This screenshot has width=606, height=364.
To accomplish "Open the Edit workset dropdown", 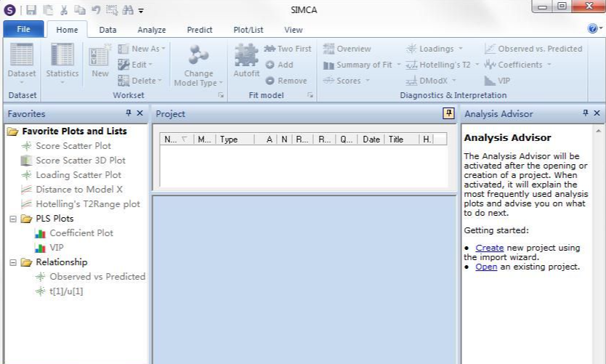I will (135, 65).
